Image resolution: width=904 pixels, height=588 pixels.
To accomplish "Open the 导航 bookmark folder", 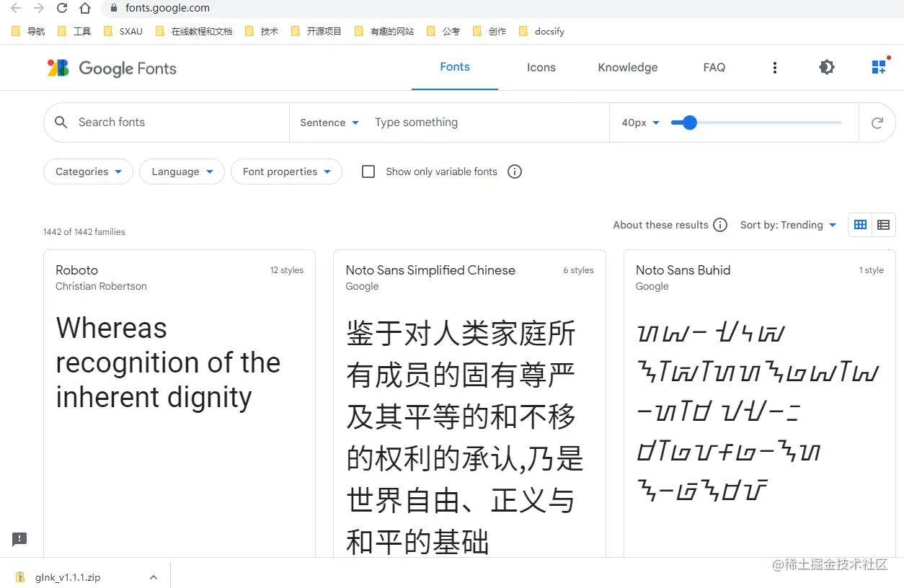I will (x=28, y=32).
